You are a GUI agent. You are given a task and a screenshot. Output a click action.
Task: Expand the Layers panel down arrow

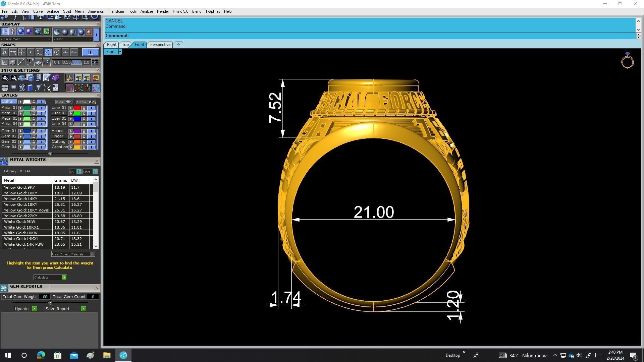tap(50, 154)
